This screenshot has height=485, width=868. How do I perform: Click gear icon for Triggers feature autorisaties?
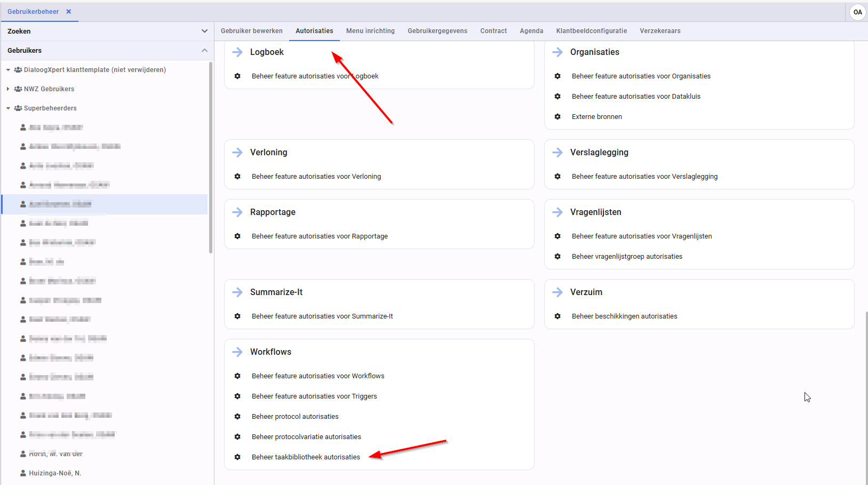point(237,396)
